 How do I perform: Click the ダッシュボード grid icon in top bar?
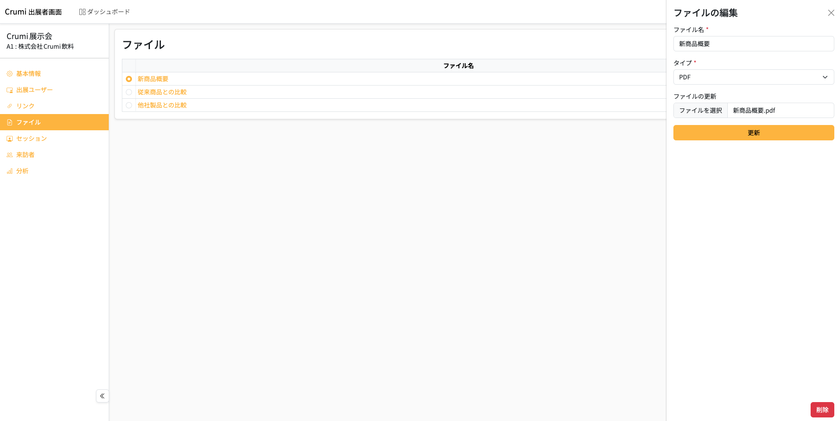[82, 12]
